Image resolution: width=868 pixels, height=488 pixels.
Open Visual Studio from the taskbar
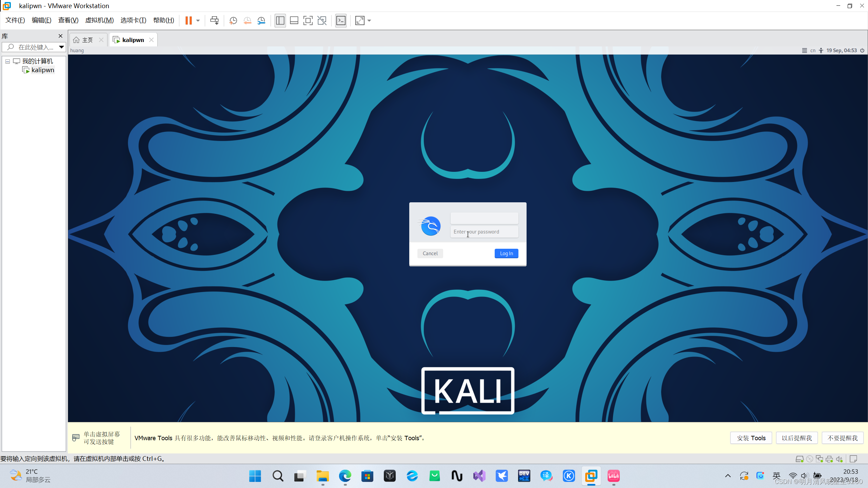click(x=479, y=476)
